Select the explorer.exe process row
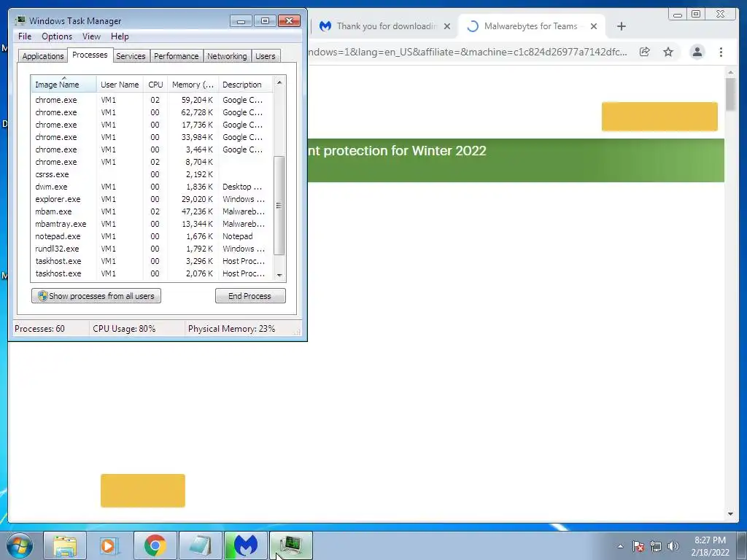The height and width of the screenshot is (560, 747). [x=152, y=199]
